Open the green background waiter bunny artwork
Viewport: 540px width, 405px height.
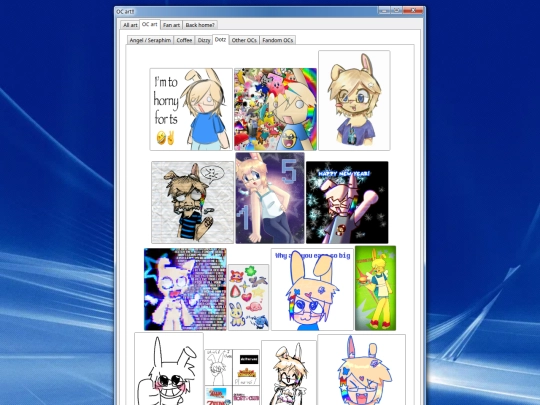pos(376,288)
